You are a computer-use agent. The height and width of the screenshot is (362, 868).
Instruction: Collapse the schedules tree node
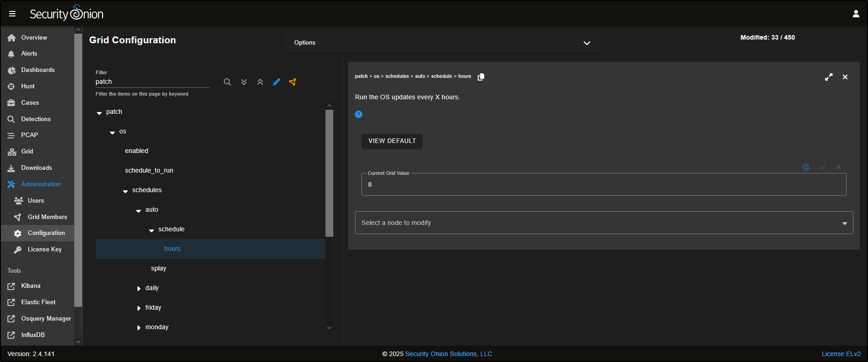(x=125, y=191)
